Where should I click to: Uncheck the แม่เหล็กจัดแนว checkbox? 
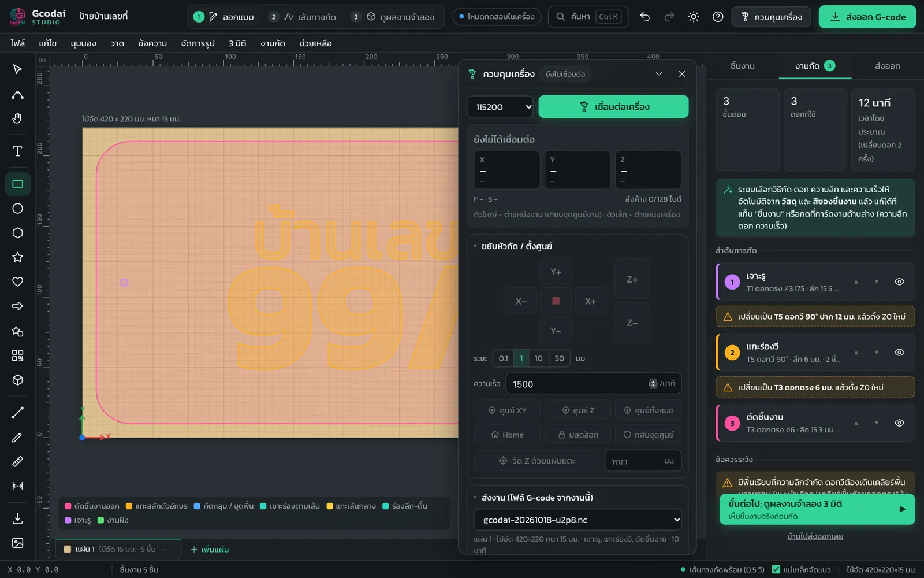pyautogui.click(x=776, y=569)
